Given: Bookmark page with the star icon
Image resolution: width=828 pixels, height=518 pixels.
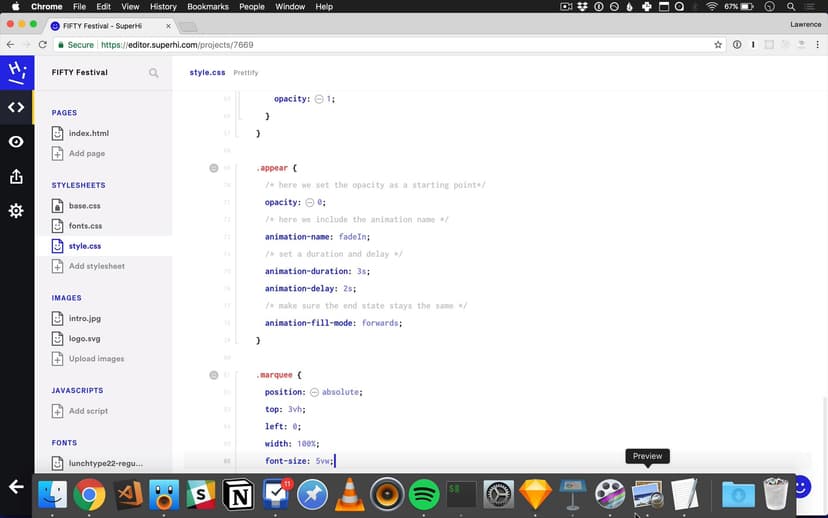Looking at the screenshot, I should click(x=718, y=45).
